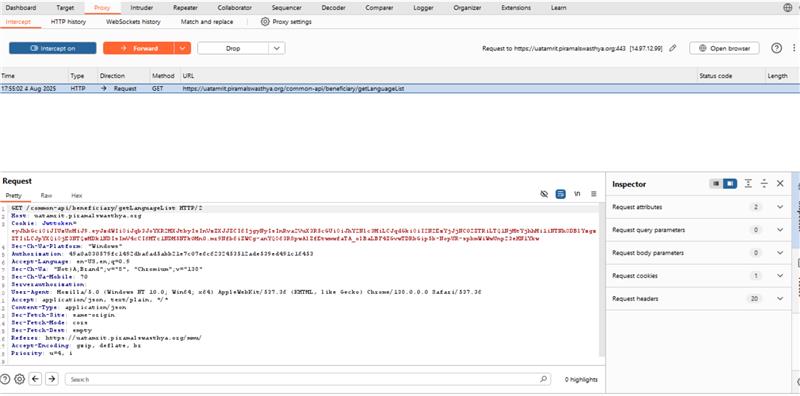Click the User-Agent header line

tap(246, 292)
